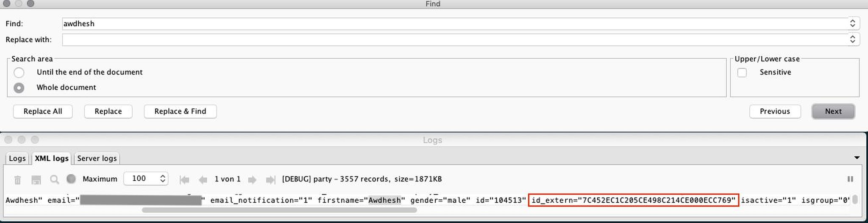Click the Next button

pos(833,111)
